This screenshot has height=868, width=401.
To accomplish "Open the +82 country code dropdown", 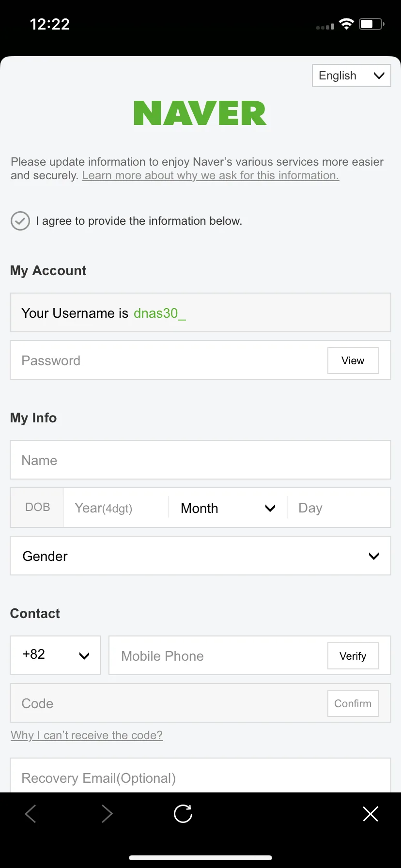I will [x=55, y=655].
